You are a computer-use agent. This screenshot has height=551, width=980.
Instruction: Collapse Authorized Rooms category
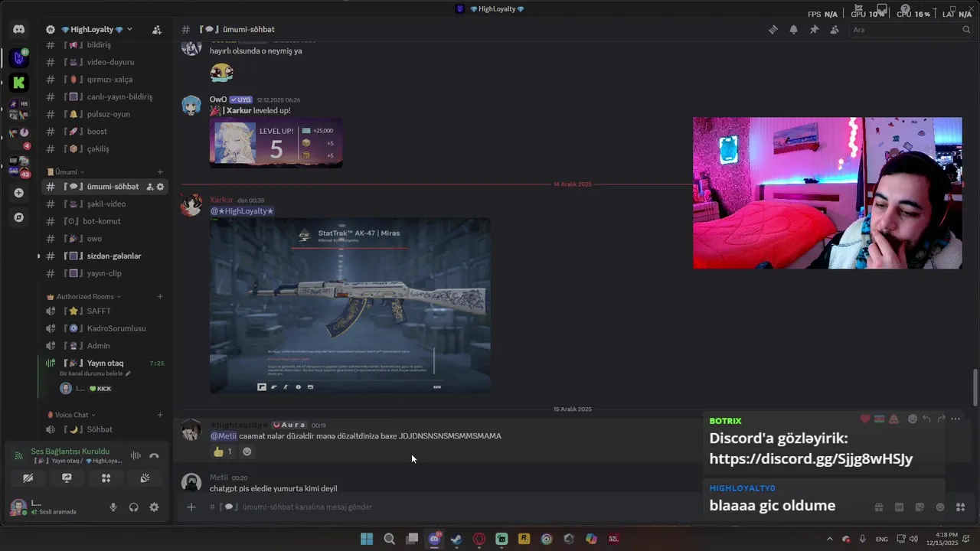click(x=83, y=297)
